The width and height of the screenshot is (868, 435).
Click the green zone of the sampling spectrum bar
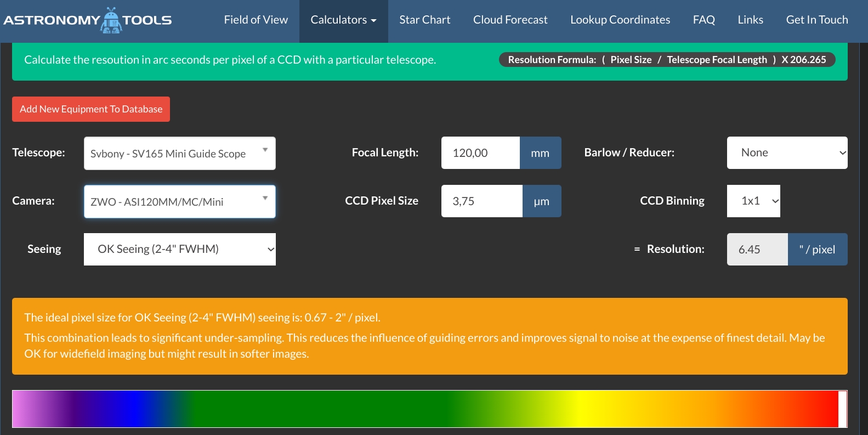pos(329,409)
